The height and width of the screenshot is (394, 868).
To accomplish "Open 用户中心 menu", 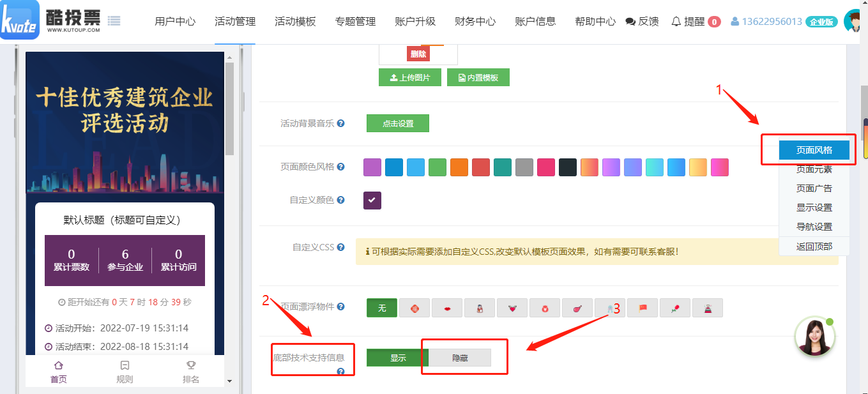I will click(175, 22).
